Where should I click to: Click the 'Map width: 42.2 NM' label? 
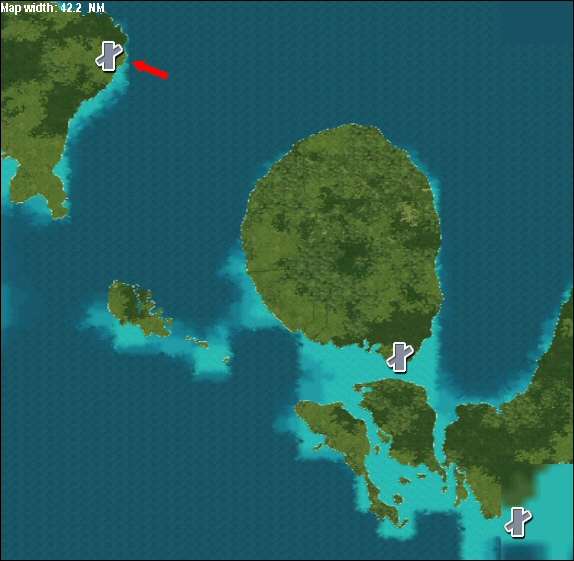(52, 8)
